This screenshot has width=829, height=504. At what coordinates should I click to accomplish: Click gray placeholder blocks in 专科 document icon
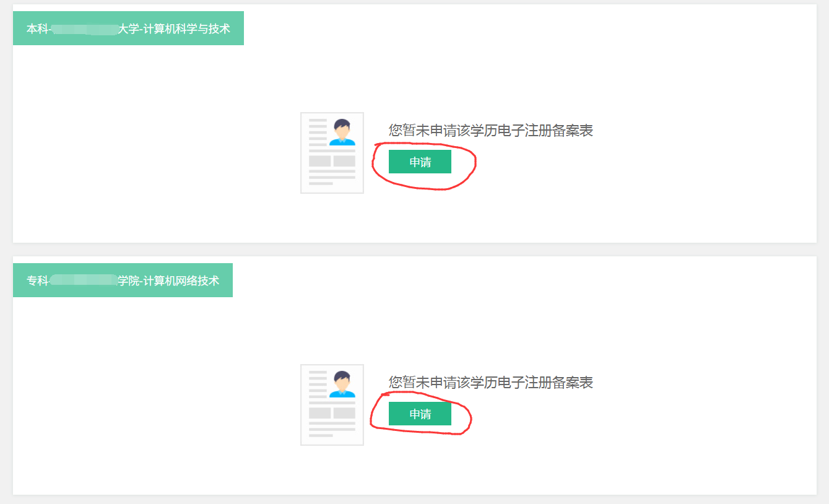click(x=332, y=413)
